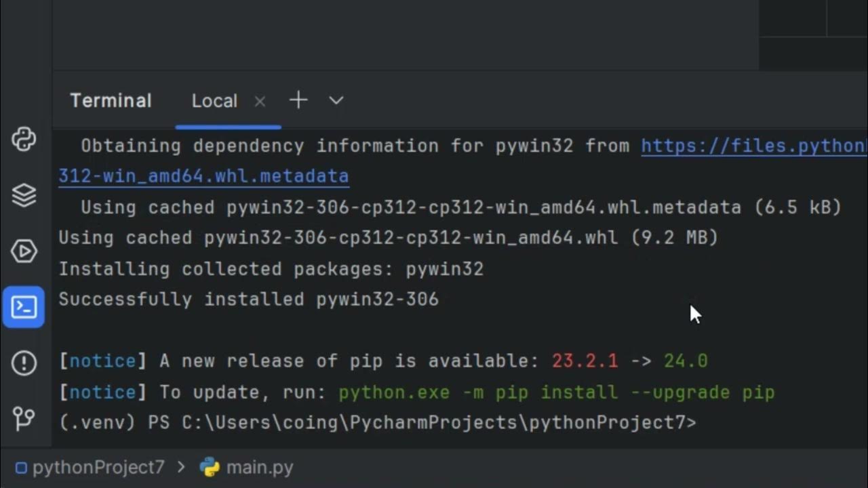868x488 pixels.
Task: Open the Python Console tool window
Action: (x=24, y=140)
